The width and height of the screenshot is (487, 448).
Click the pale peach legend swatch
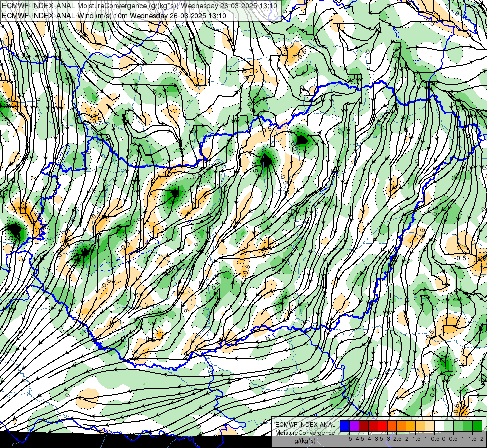pos(430,426)
